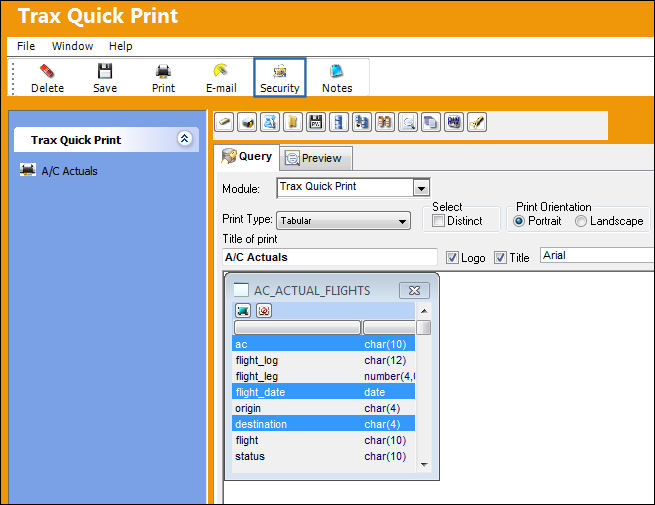Viewport: 655px width, 505px height.
Task: Enable the Distinct checkbox
Action: click(438, 221)
